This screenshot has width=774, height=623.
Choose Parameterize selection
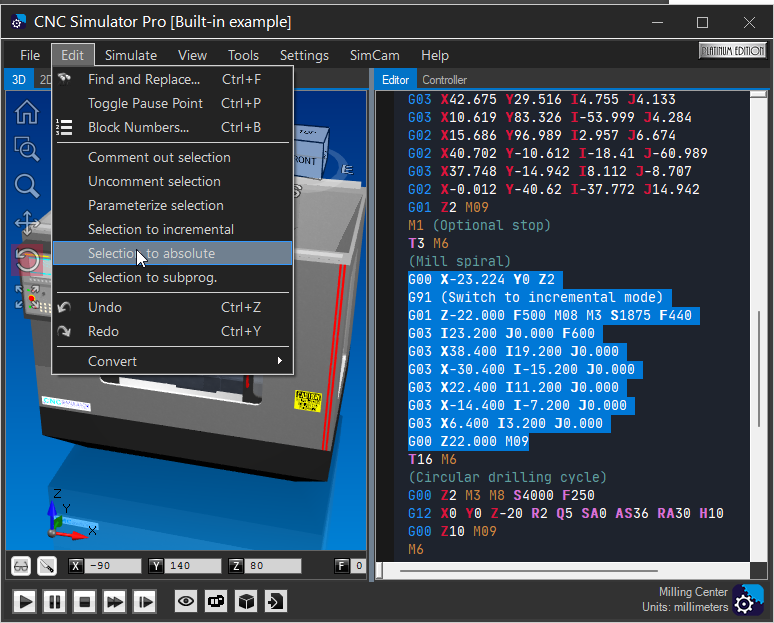(x=172, y=205)
